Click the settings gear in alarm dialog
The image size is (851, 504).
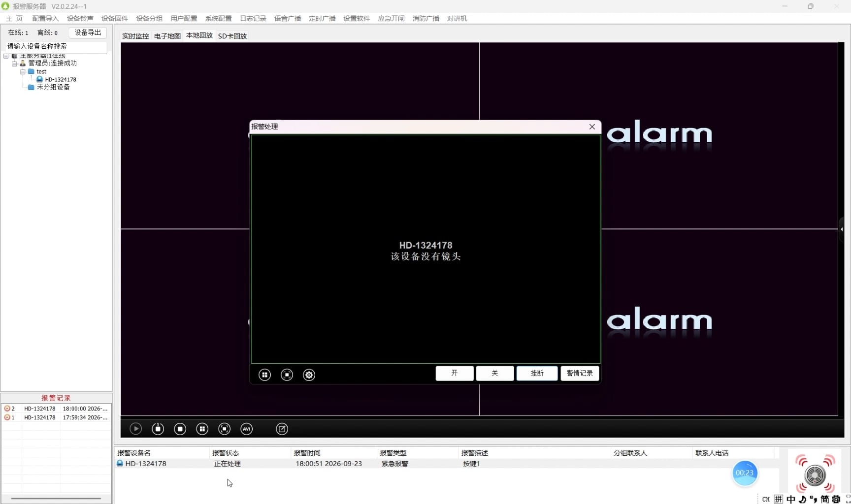(309, 375)
